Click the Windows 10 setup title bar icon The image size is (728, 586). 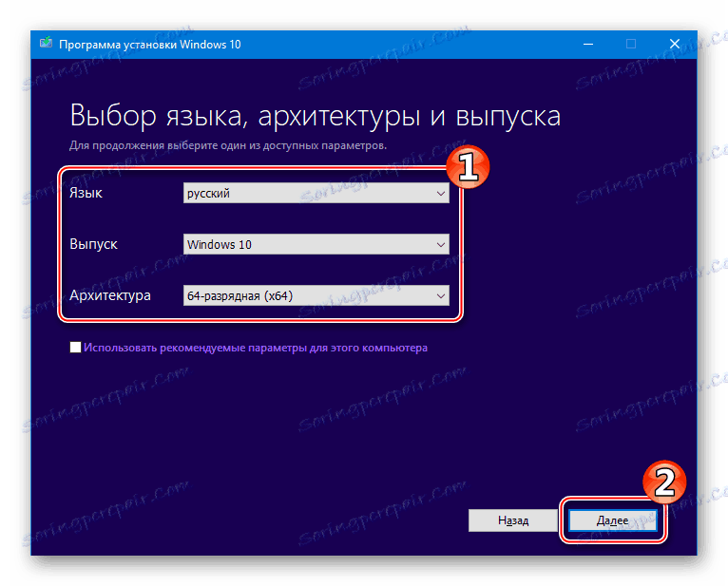coord(46,44)
